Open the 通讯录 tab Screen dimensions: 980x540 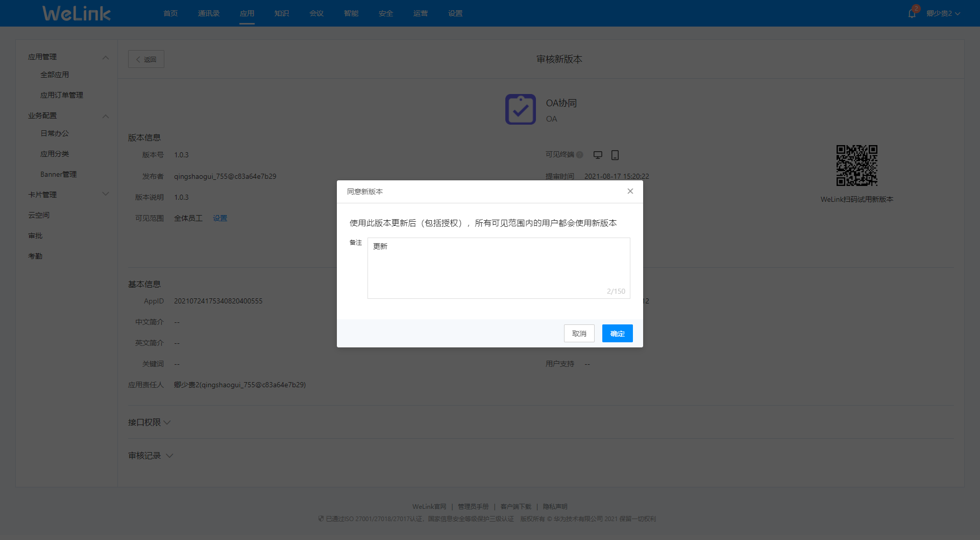click(x=209, y=13)
